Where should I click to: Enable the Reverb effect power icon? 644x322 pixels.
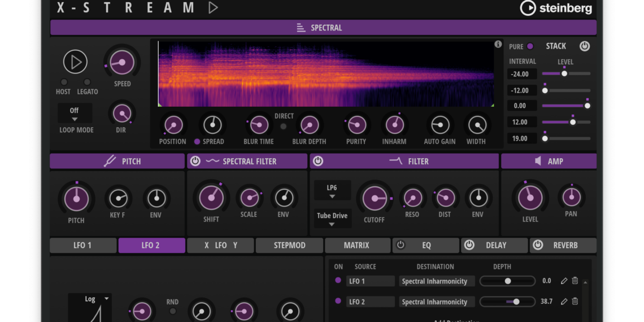coord(538,245)
